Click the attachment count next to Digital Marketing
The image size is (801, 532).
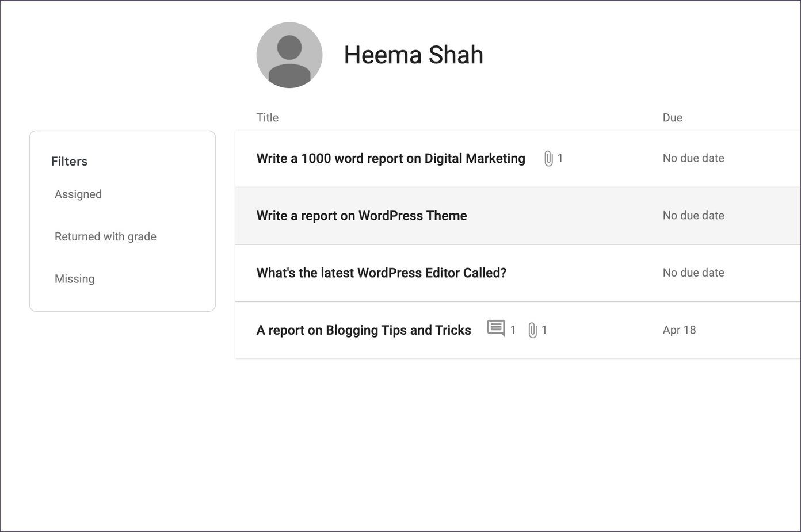click(560, 158)
